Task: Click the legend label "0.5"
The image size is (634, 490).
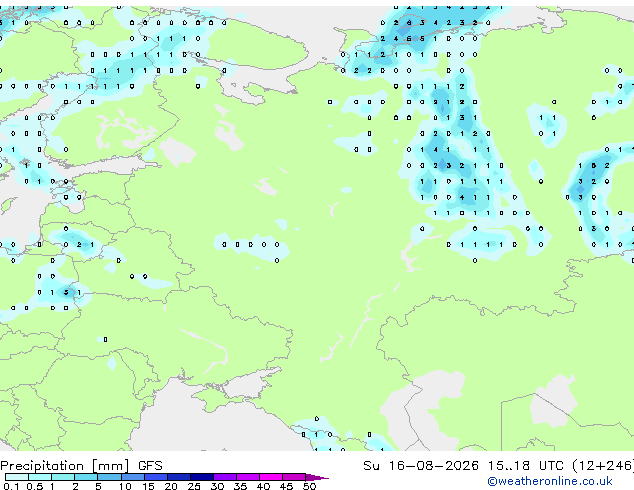Action: [35, 486]
